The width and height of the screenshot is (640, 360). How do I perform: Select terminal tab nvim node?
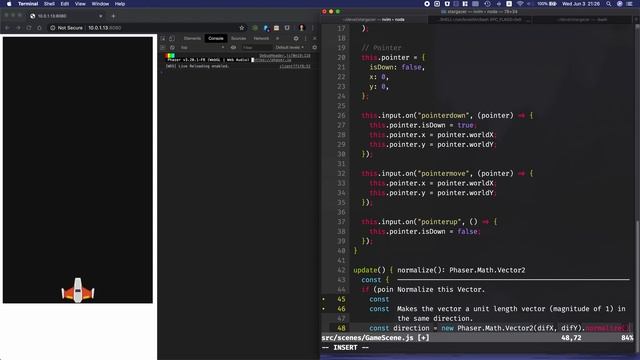coord(374,20)
